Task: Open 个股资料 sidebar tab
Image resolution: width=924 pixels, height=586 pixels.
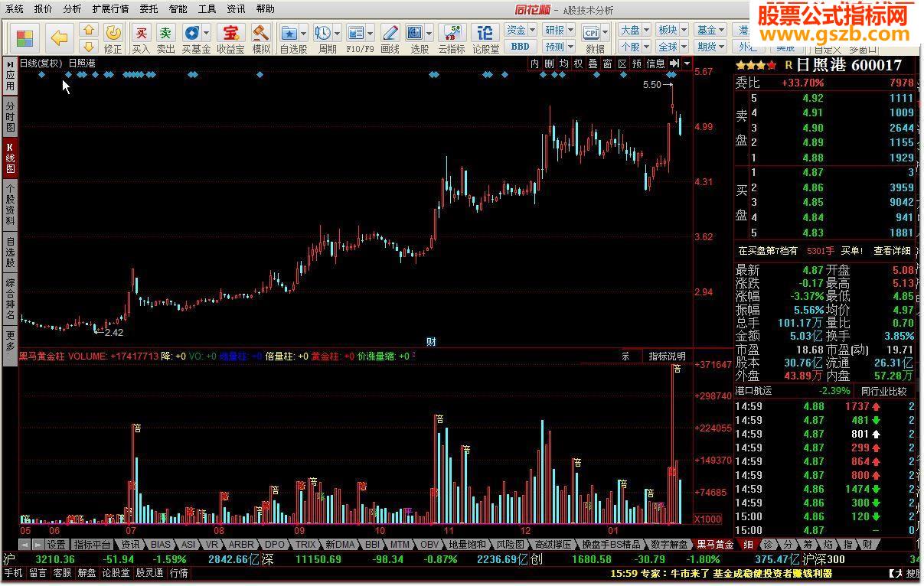Action: (10, 204)
